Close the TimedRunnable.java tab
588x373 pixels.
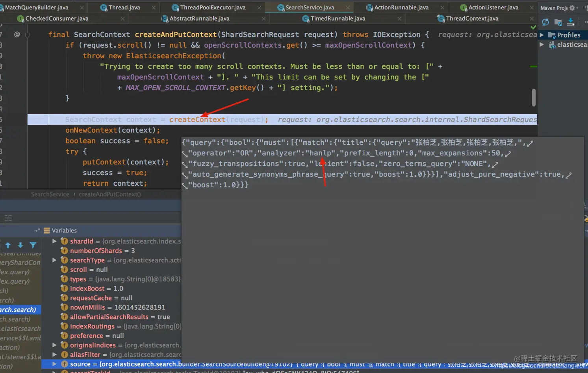(x=400, y=18)
